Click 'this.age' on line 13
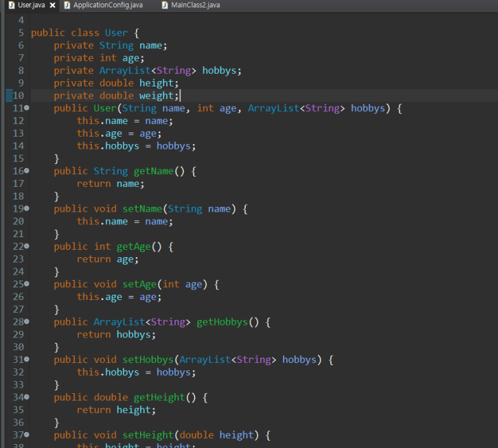498x448 pixels. 99,133
